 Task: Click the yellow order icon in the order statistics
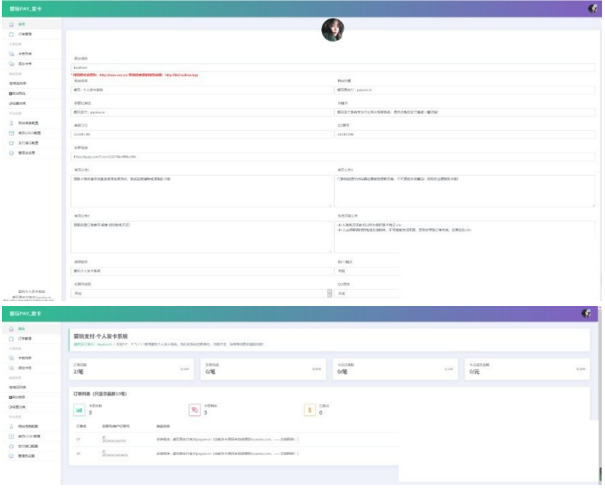310,409
